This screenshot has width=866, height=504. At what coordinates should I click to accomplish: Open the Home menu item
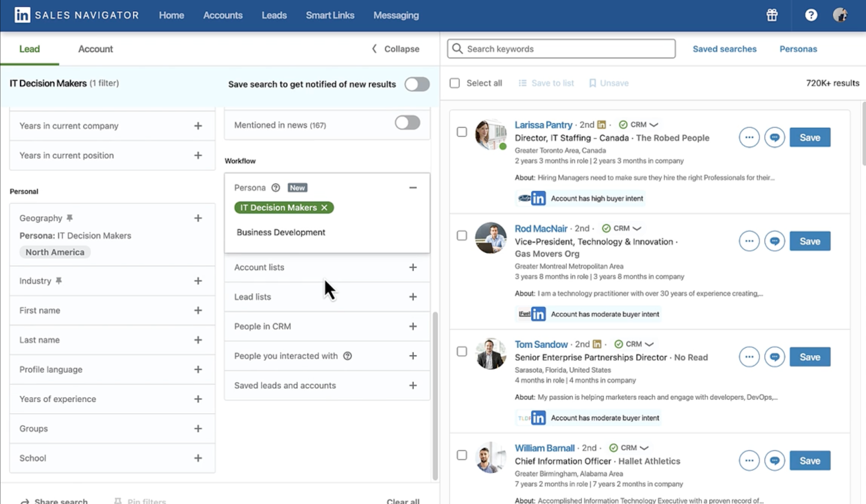pyautogui.click(x=172, y=15)
